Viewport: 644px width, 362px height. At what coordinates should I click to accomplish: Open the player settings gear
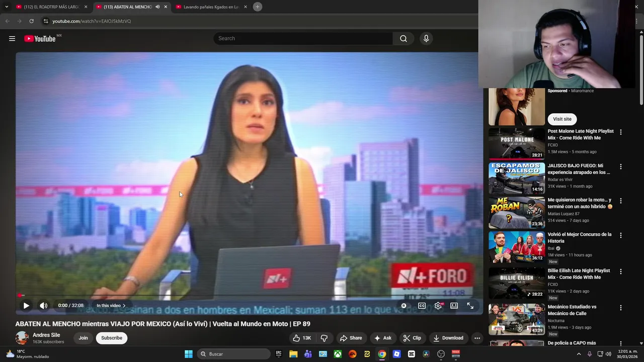point(438,306)
